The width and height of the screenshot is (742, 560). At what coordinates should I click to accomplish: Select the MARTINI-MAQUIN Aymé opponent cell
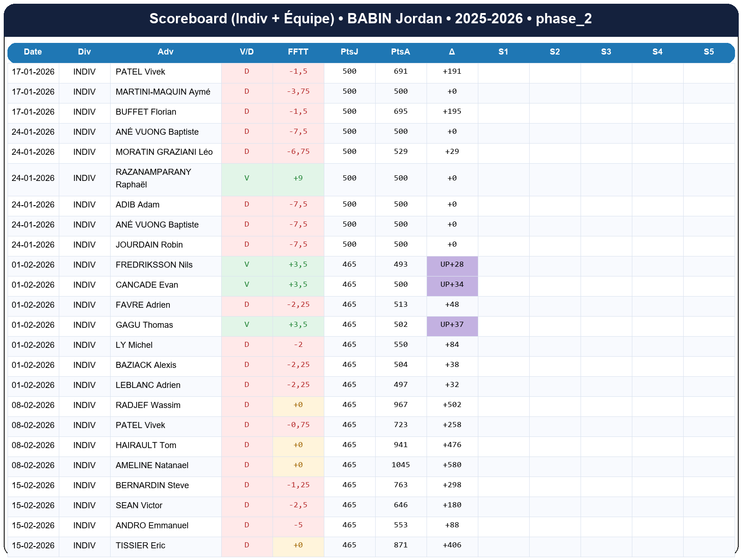(x=163, y=92)
